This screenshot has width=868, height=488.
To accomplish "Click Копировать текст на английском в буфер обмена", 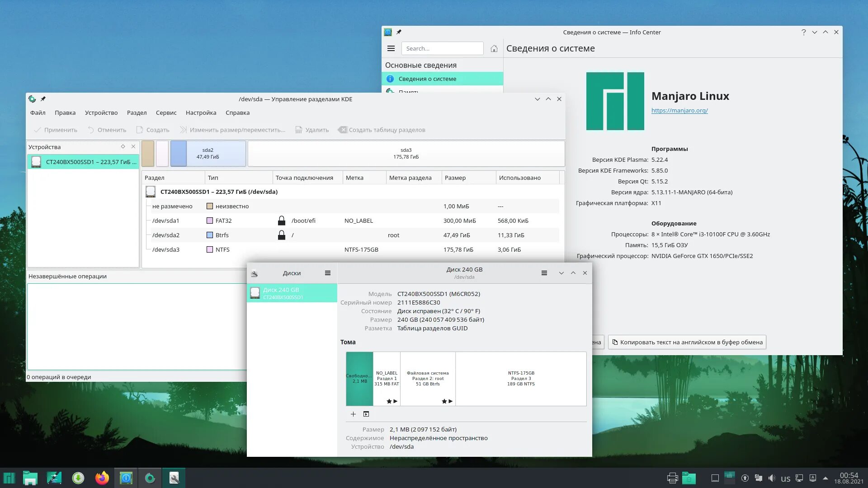I will (x=687, y=343).
